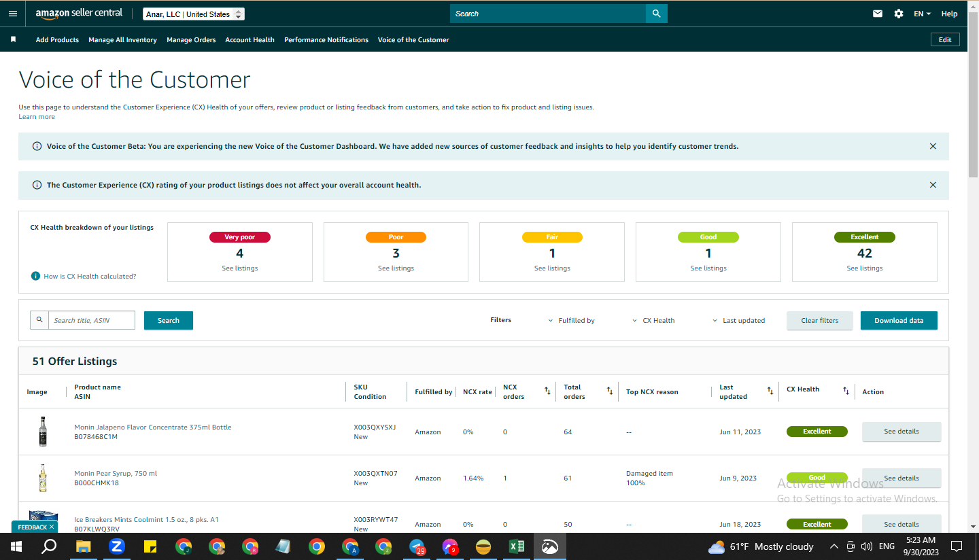Expand the CX Health filter

(653, 320)
